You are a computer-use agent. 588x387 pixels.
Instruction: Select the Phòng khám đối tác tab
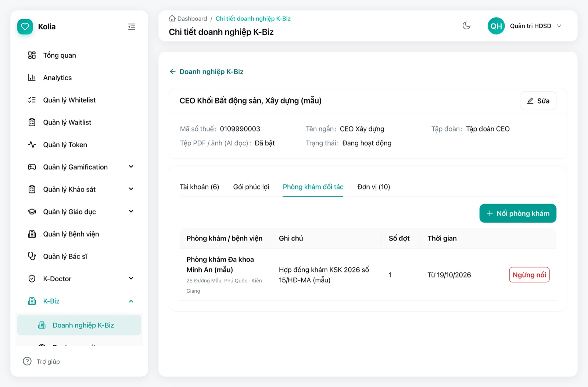point(313,187)
